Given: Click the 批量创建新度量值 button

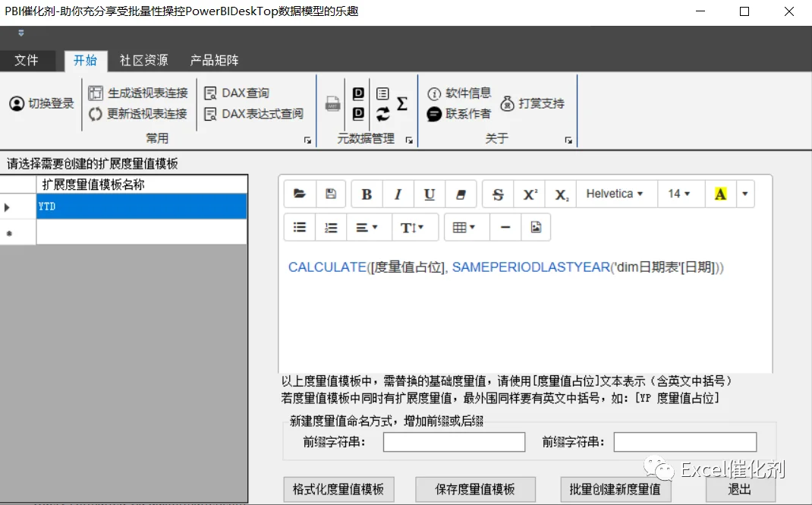Looking at the screenshot, I should tap(615, 489).
